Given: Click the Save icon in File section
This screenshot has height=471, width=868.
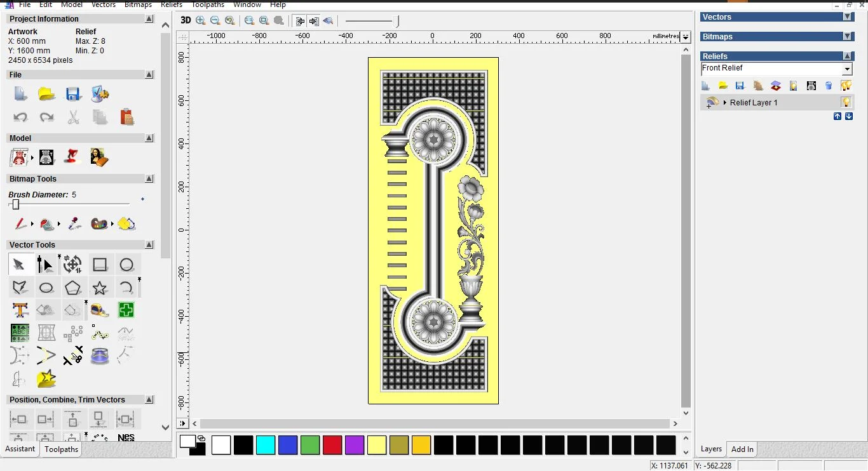Looking at the screenshot, I should click(73, 95).
